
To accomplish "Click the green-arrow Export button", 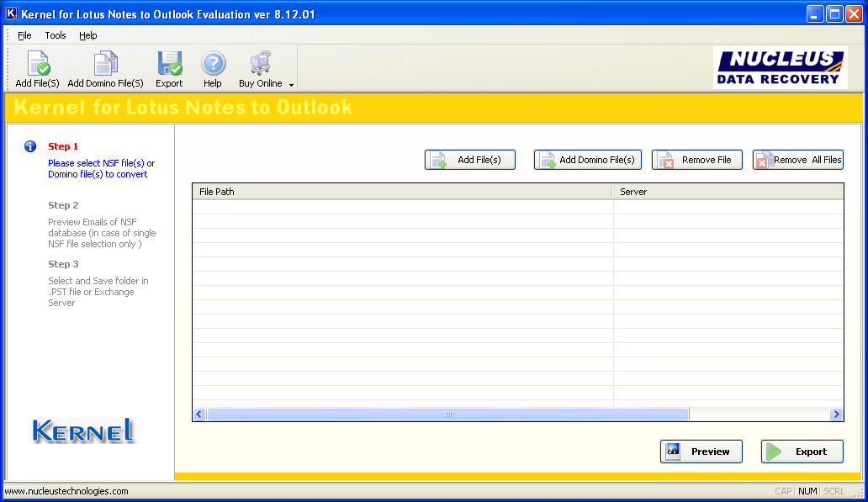I will [x=802, y=452].
